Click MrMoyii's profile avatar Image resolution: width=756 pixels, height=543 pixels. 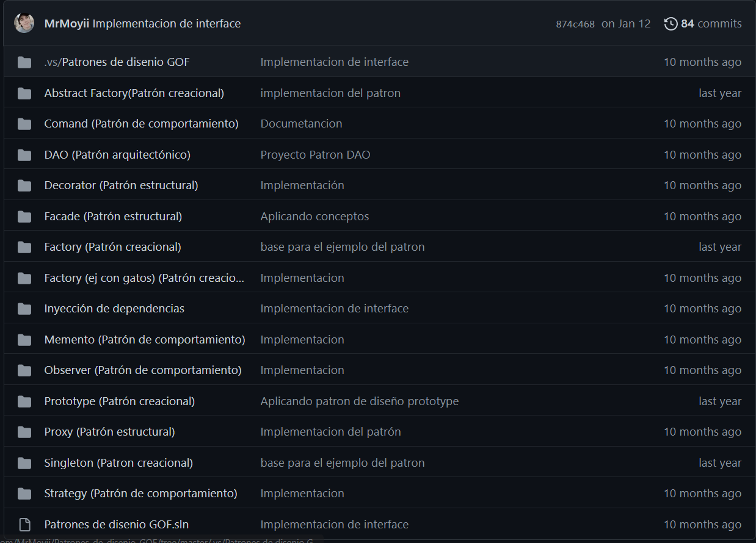(24, 23)
